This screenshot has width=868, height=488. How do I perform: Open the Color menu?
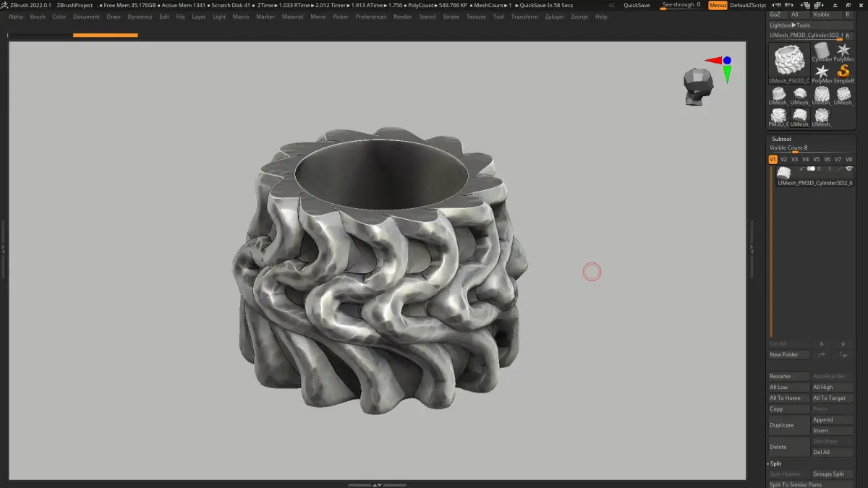tap(59, 17)
